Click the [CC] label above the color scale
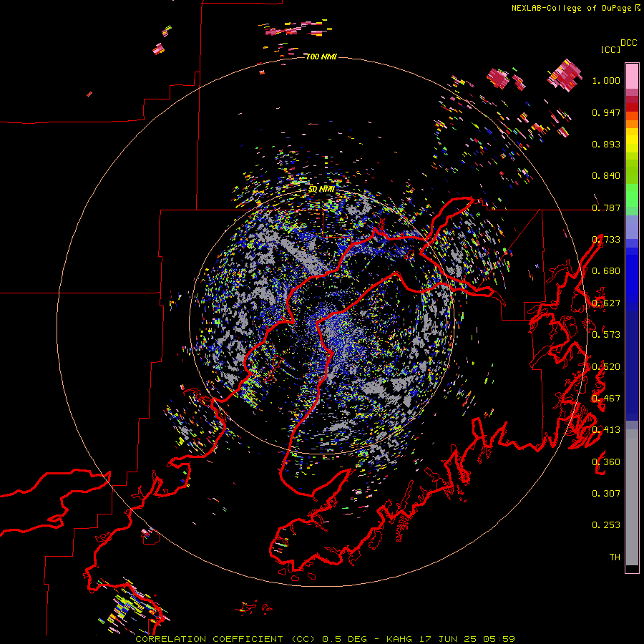Image resolution: width=644 pixels, height=644 pixels. (610, 49)
